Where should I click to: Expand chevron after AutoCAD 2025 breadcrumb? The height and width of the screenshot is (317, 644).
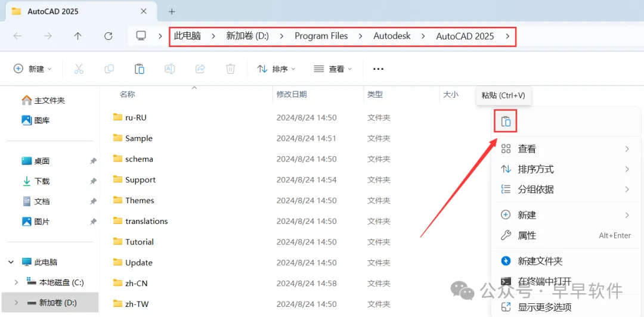click(507, 36)
